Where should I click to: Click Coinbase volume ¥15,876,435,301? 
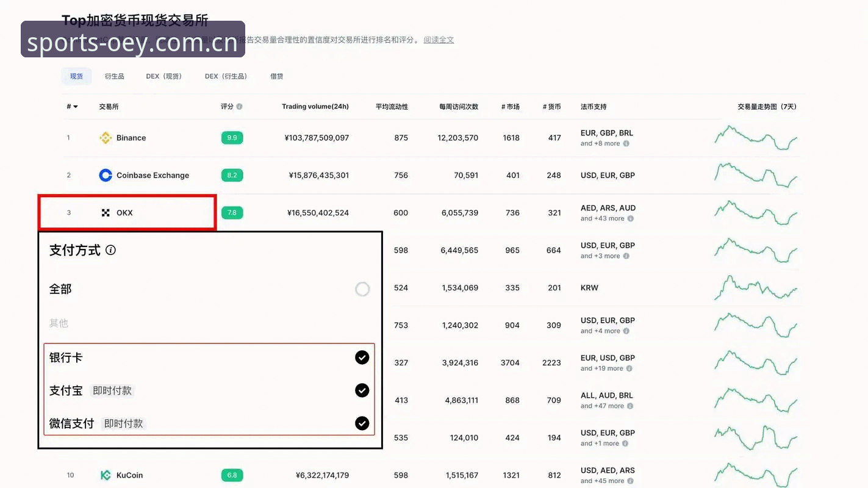point(319,175)
